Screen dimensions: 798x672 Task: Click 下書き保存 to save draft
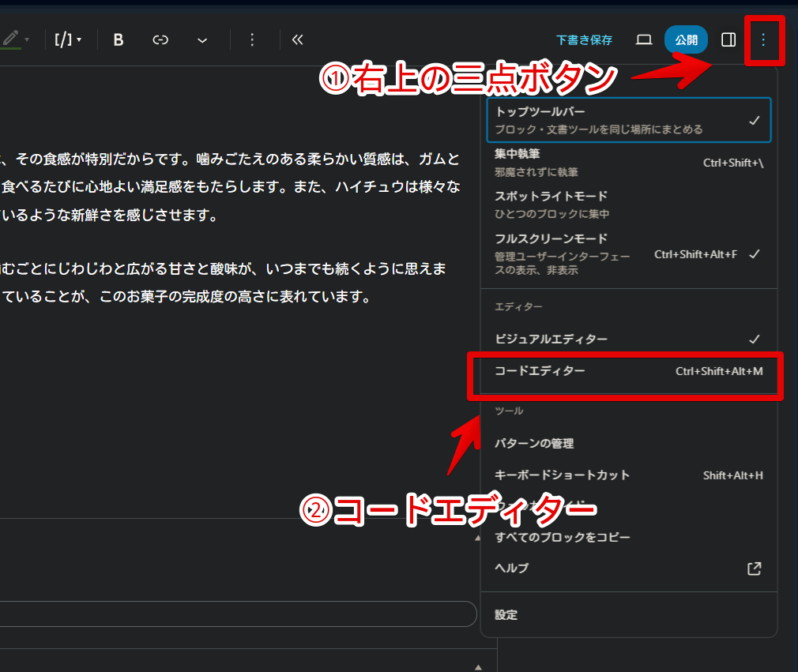pos(584,40)
